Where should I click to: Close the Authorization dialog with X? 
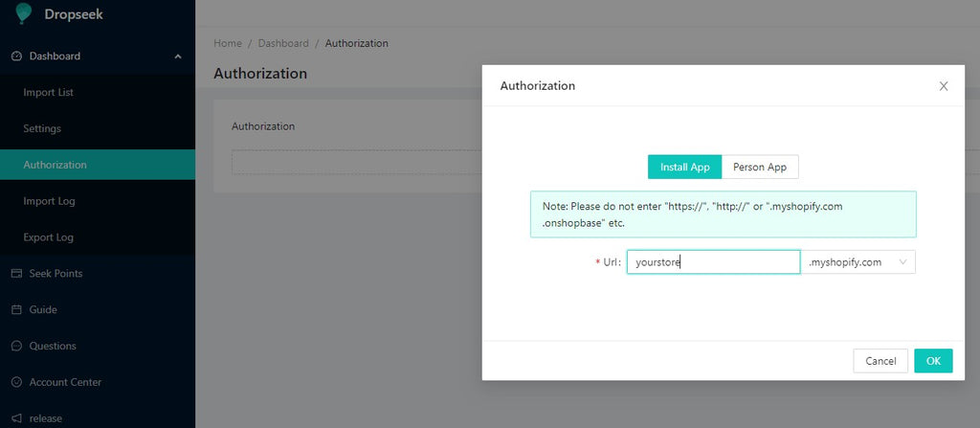click(944, 86)
